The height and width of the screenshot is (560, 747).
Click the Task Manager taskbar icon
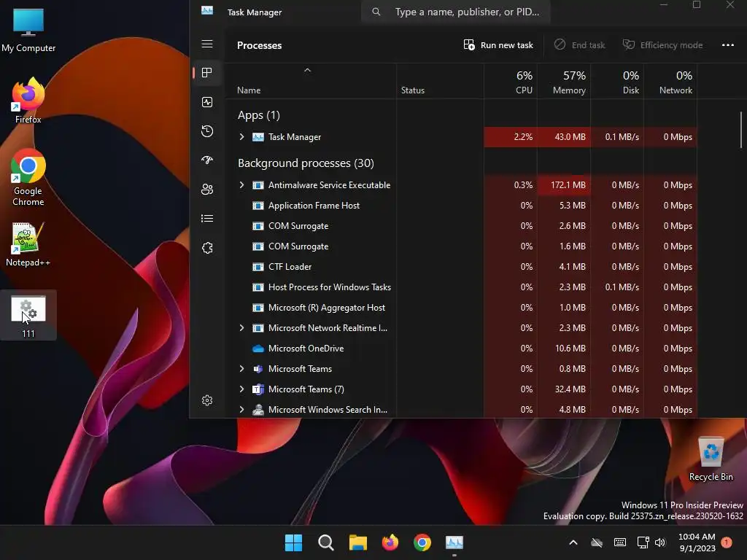pos(454,542)
